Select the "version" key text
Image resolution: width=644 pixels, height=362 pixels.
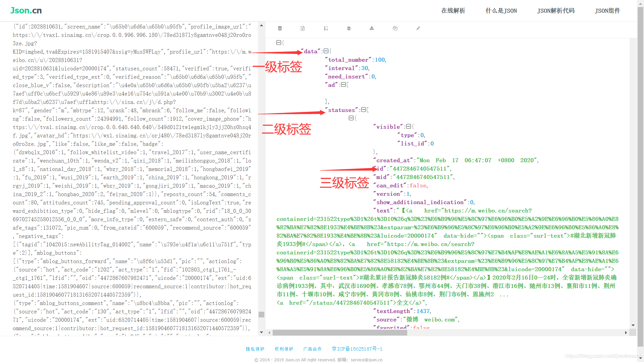point(388,194)
